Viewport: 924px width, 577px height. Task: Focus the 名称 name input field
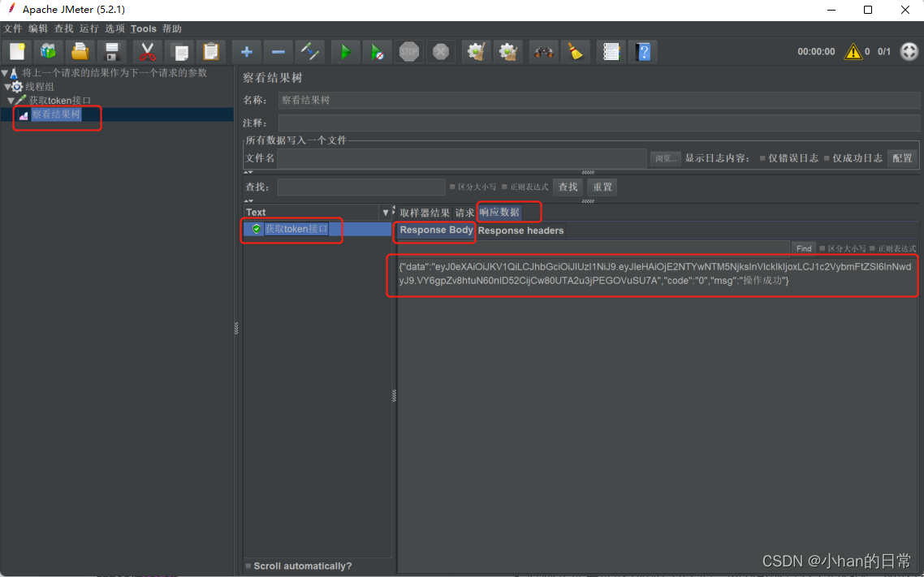(x=598, y=100)
